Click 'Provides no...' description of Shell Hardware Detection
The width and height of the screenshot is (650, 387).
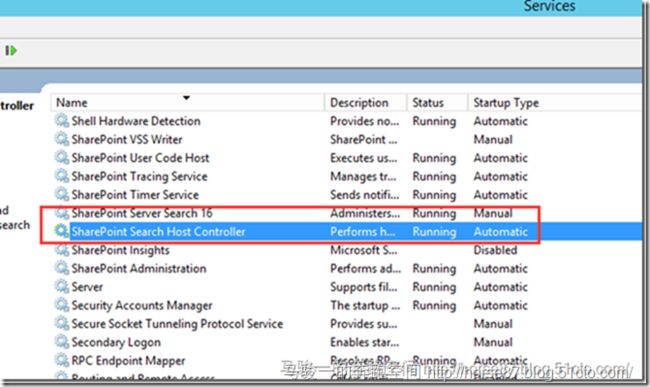pos(365,121)
